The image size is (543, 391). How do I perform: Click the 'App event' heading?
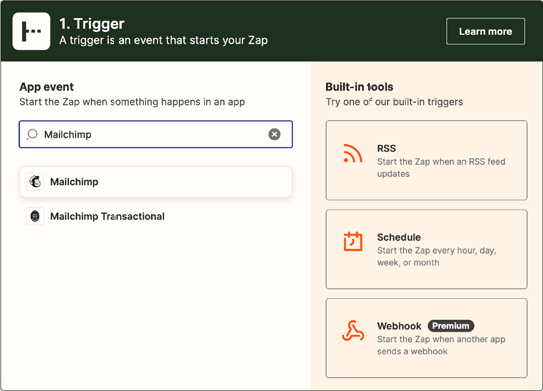coord(46,87)
